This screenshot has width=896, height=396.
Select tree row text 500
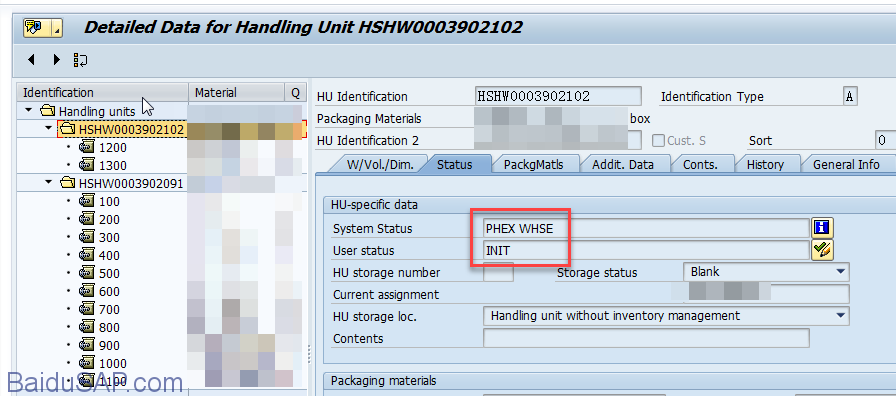click(109, 274)
